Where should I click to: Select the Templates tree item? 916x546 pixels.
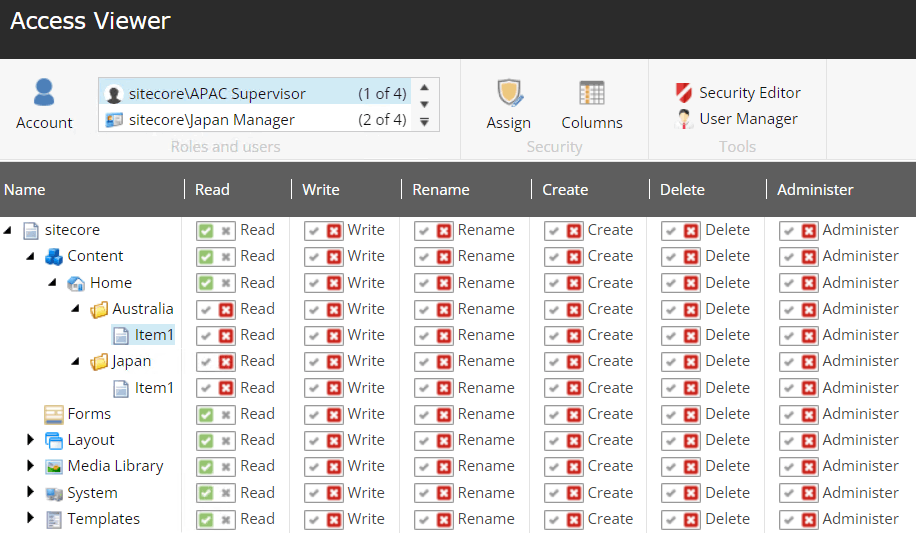pyautogui.click(x=103, y=519)
